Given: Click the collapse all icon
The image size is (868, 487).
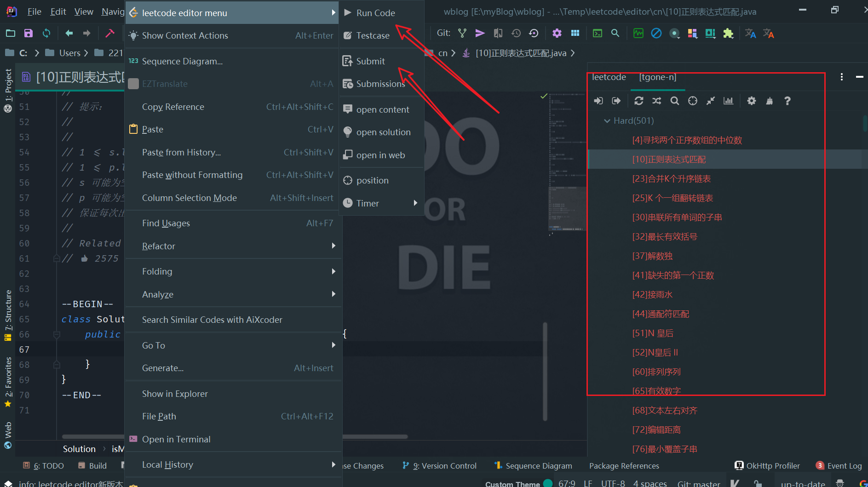Looking at the screenshot, I should (711, 101).
